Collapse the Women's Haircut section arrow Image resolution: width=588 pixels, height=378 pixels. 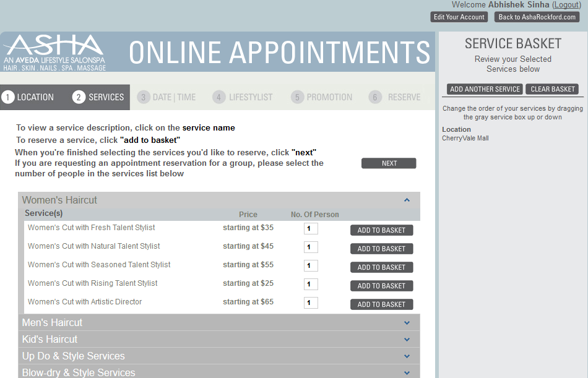click(x=407, y=200)
